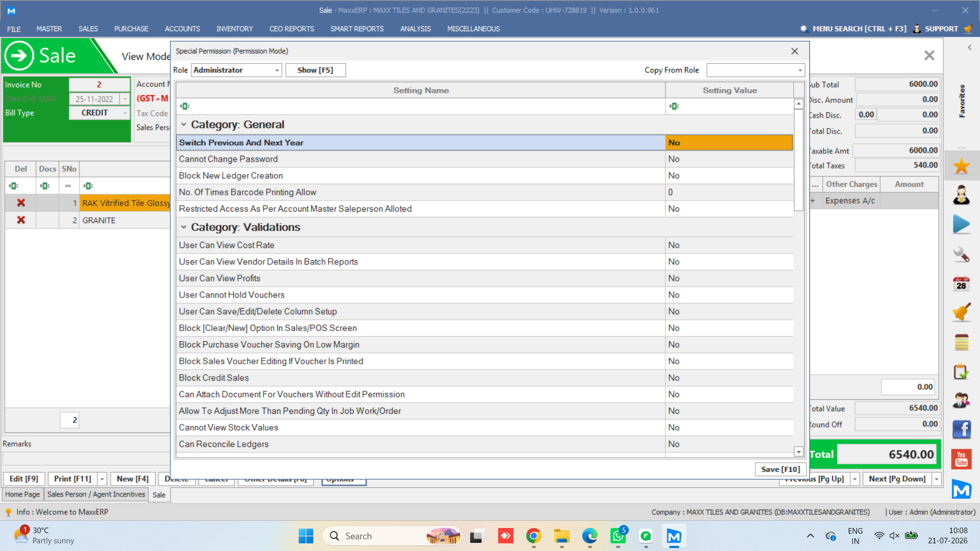Click the Support person icon
This screenshot has width=980, height=551.
(x=917, y=29)
